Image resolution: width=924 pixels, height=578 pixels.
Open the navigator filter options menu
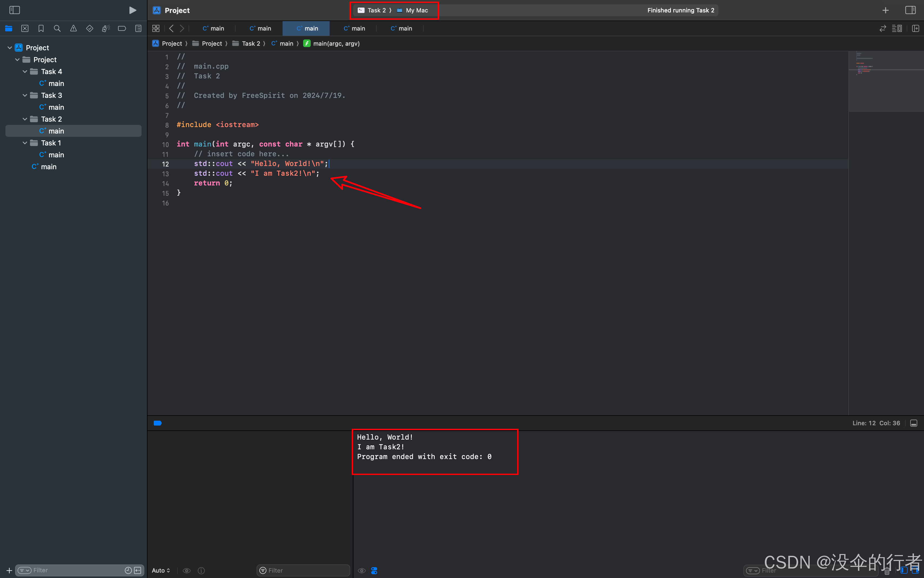tap(24, 570)
